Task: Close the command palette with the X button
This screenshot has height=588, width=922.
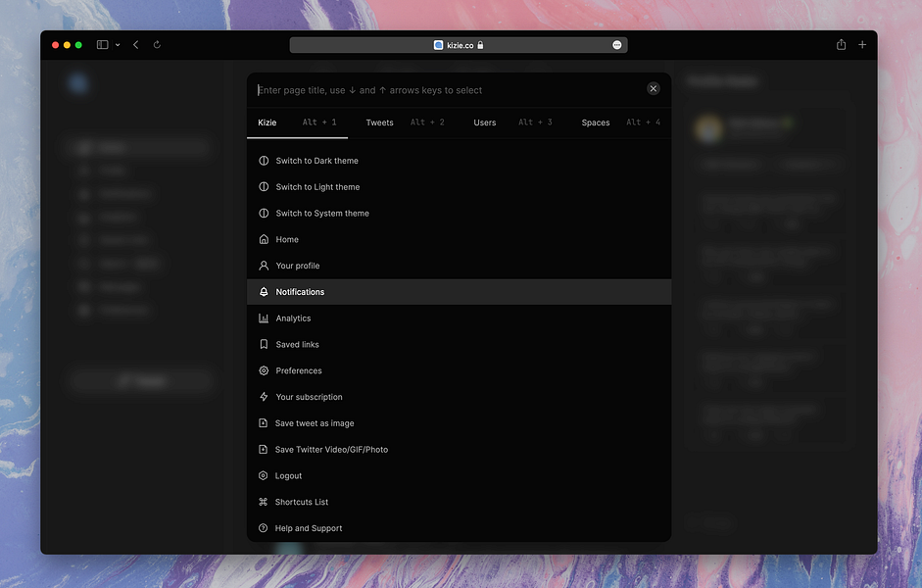Action: 654,89
